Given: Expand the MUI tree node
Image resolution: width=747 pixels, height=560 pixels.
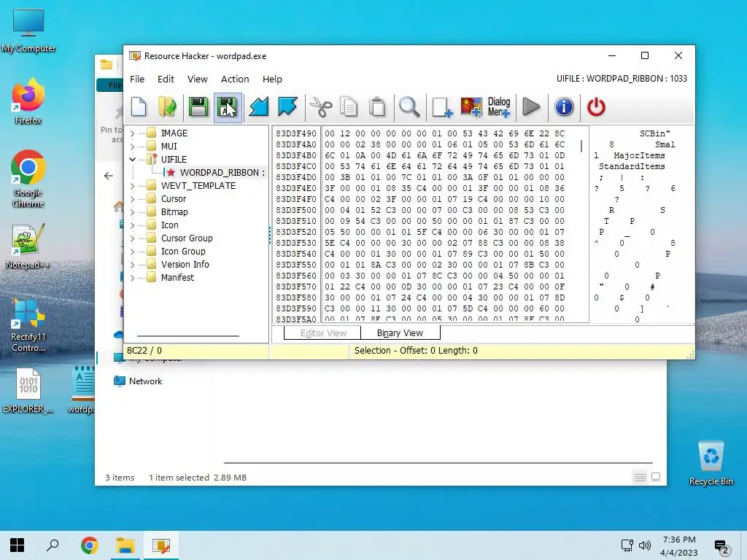Looking at the screenshot, I should (x=133, y=146).
